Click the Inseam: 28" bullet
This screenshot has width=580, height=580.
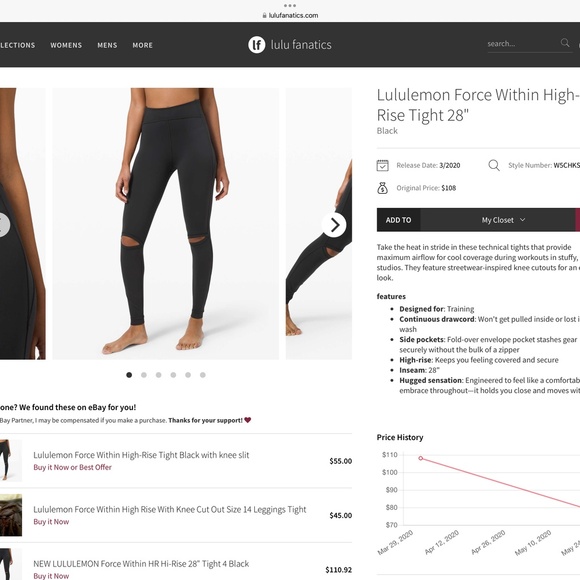click(x=419, y=370)
